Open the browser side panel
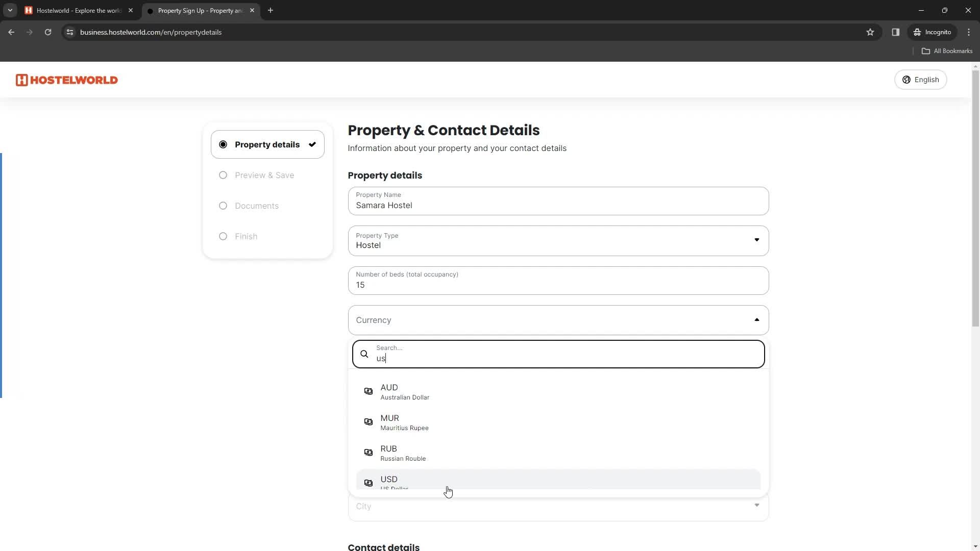980x551 pixels. tap(896, 32)
